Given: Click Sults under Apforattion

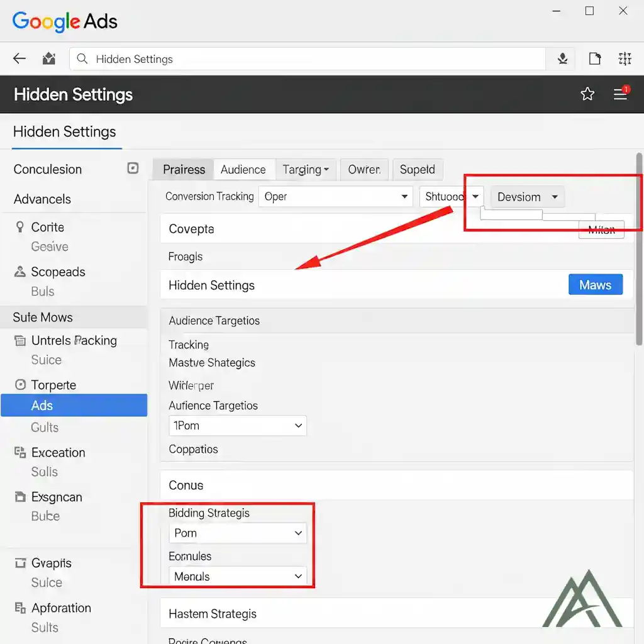Looking at the screenshot, I should (x=45, y=627).
